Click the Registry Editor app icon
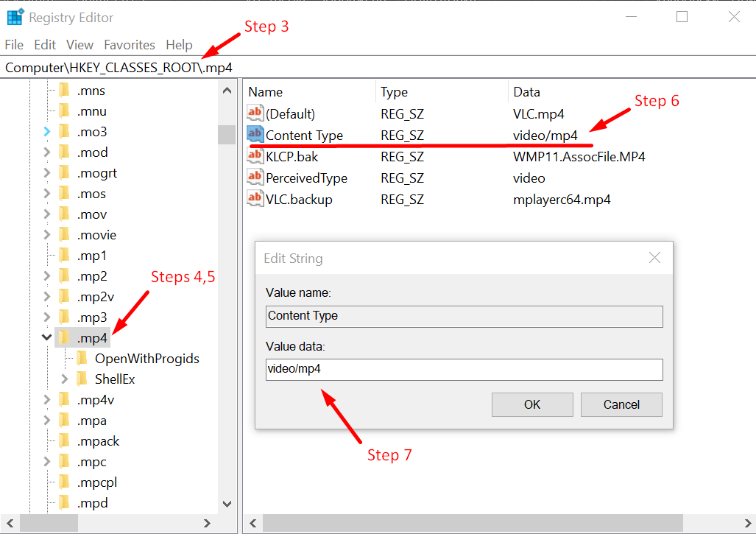 point(15,17)
